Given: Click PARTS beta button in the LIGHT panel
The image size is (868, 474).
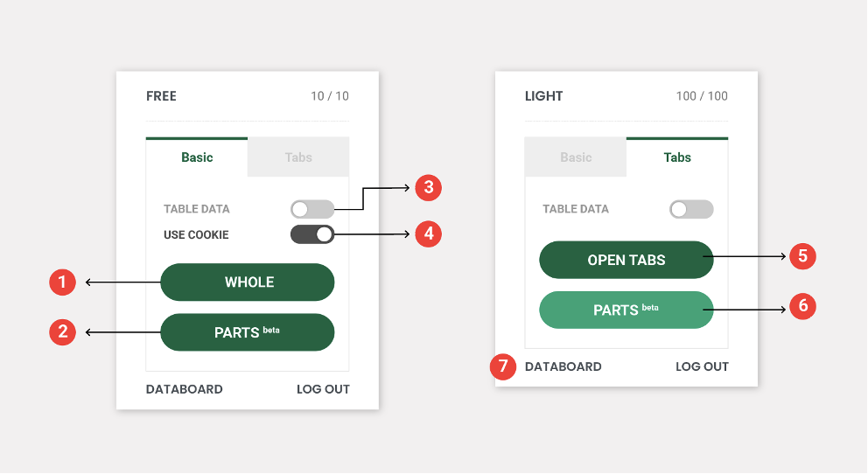Looking at the screenshot, I should coord(626,310).
